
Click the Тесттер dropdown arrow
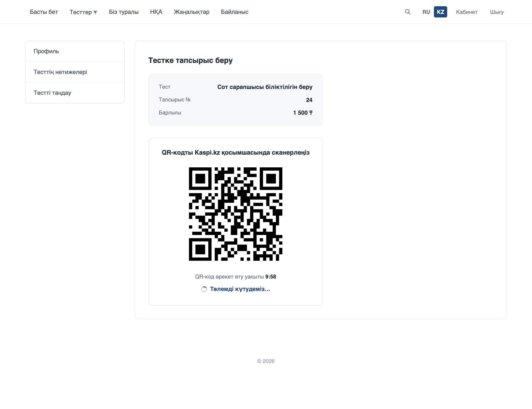click(95, 12)
